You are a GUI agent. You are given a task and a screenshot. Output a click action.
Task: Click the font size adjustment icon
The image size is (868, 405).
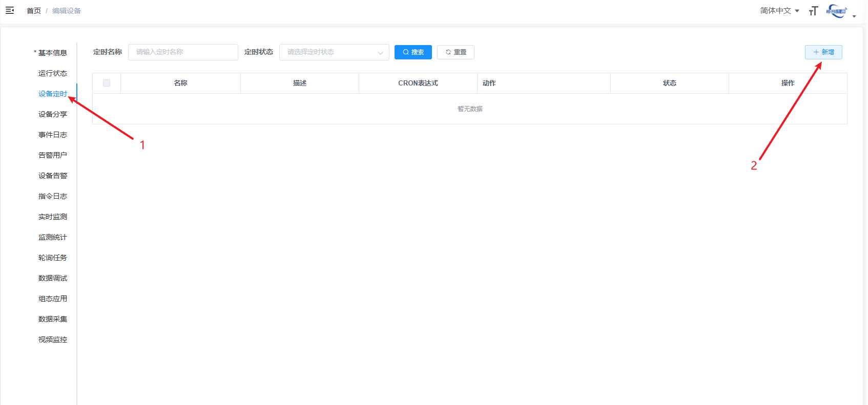[813, 11]
